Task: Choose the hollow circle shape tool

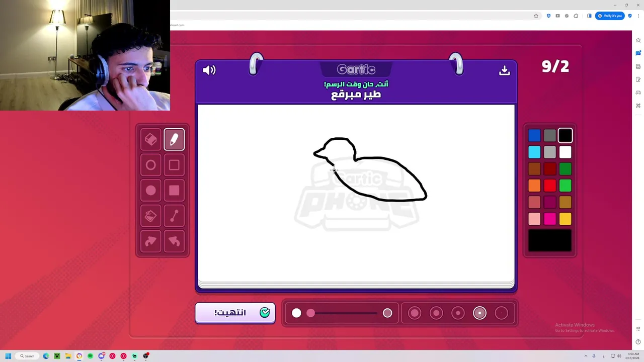Action: click(x=151, y=165)
